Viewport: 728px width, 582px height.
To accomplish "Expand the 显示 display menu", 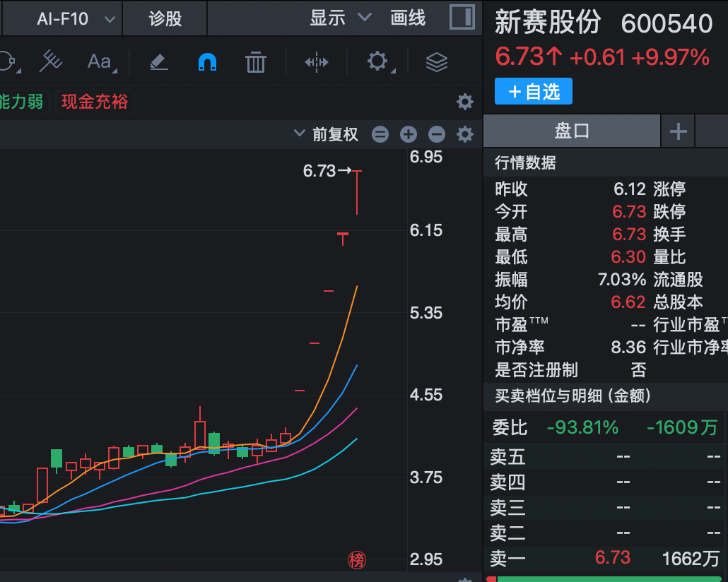I will point(340,18).
